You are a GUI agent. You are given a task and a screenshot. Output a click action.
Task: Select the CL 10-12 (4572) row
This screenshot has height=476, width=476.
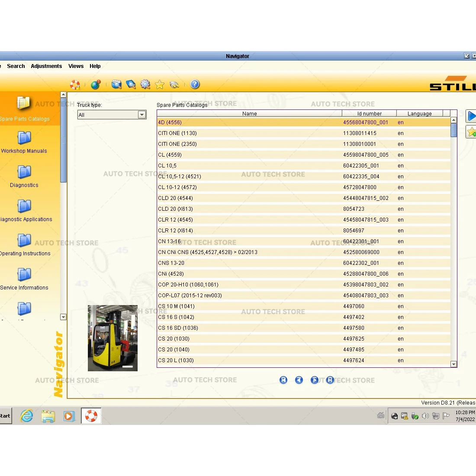pos(304,187)
